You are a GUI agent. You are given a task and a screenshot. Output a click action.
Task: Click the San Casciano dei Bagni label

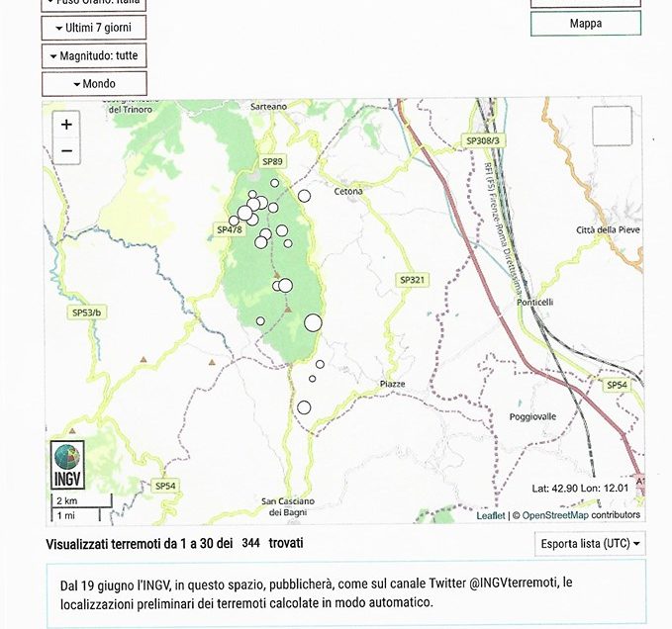click(x=288, y=506)
